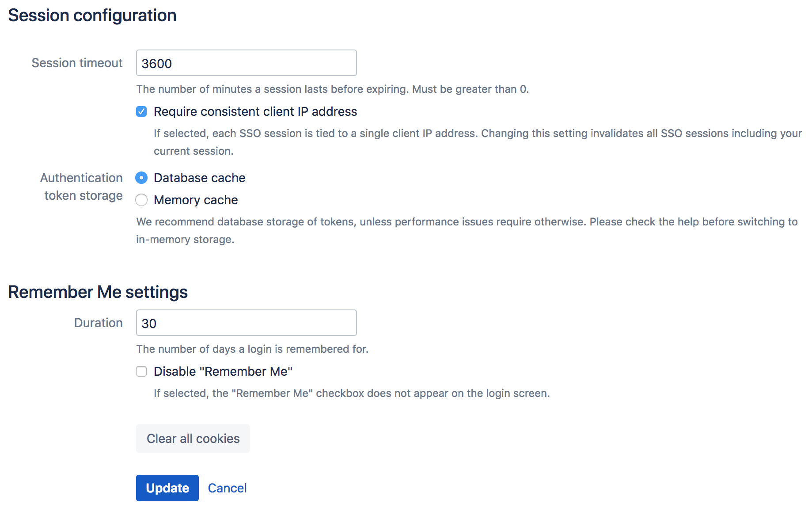Viewport: 812px width, 511px height.
Task: Click the "Require consistent client IP address" label text
Action: (x=255, y=111)
